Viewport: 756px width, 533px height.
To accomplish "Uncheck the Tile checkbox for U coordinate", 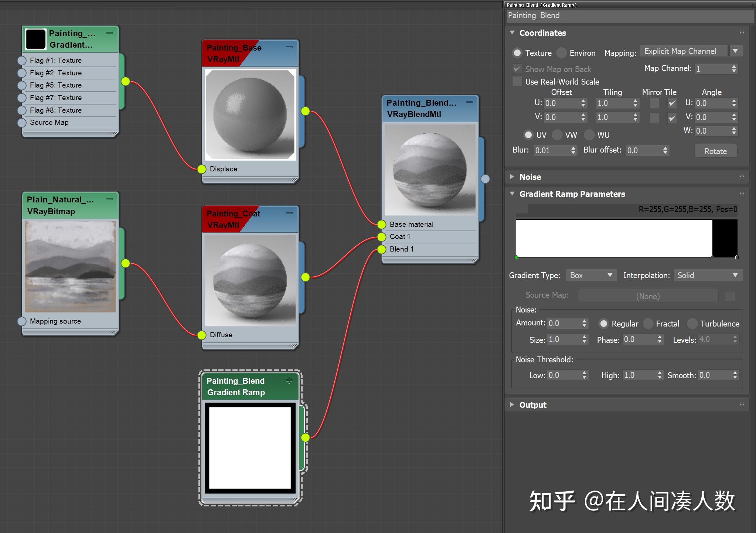I will [671, 103].
